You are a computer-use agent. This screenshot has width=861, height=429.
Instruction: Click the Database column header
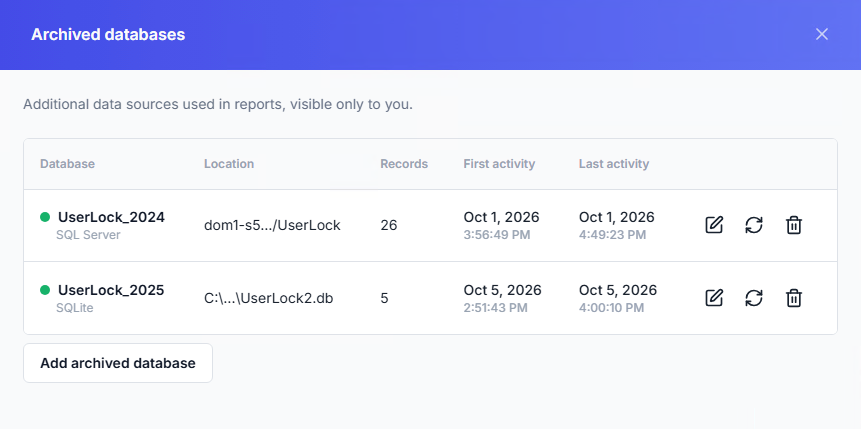coord(68,164)
